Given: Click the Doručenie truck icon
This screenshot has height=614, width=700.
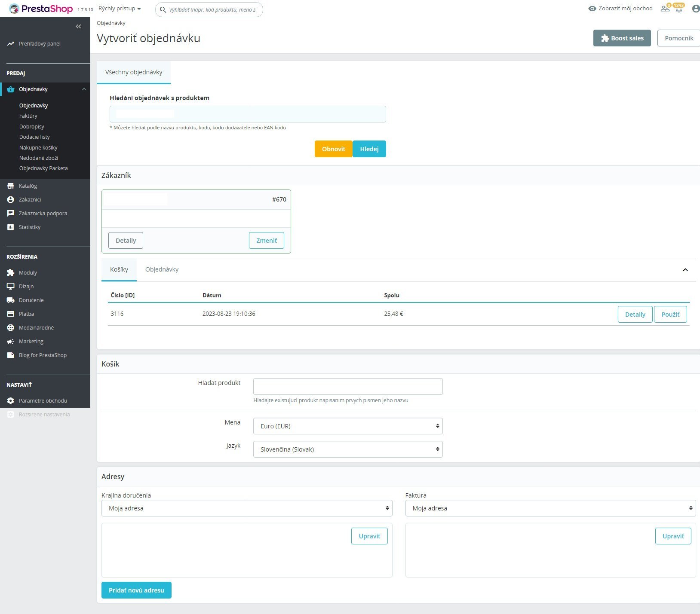Looking at the screenshot, I should click(11, 300).
